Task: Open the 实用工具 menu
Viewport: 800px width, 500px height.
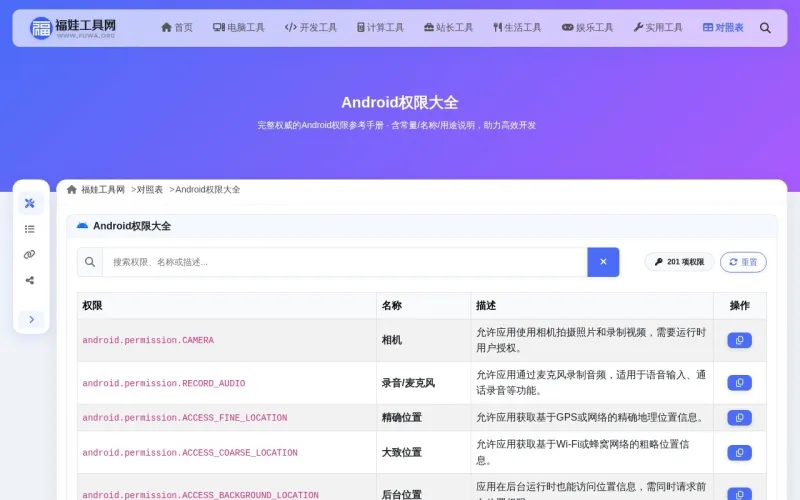Action: (658, 28)
